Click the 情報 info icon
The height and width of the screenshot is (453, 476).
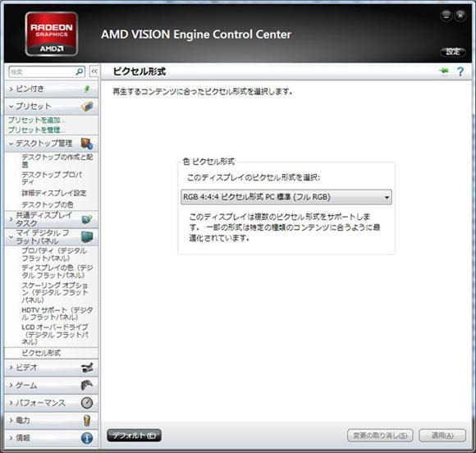(x=87, y=438)
